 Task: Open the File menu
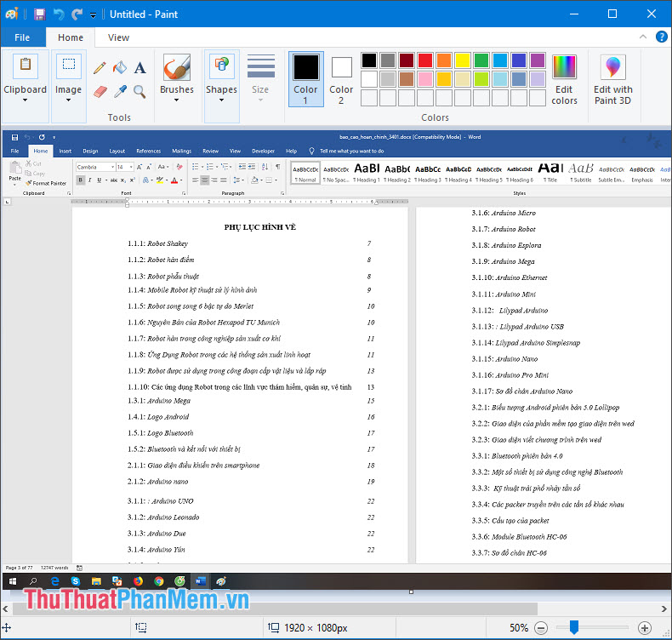(x=22, y=37)
